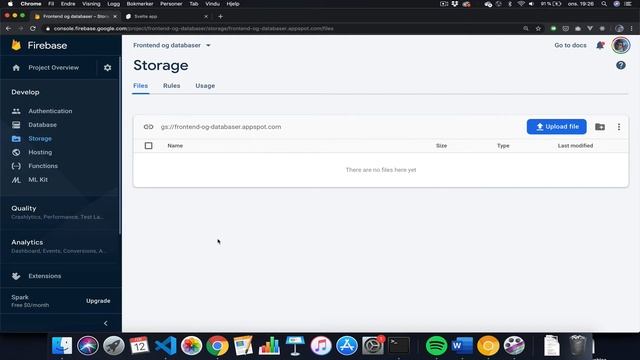
Task: Open Authentication in the sidebar
Action: pyautogui.click(x=50, y=111)
